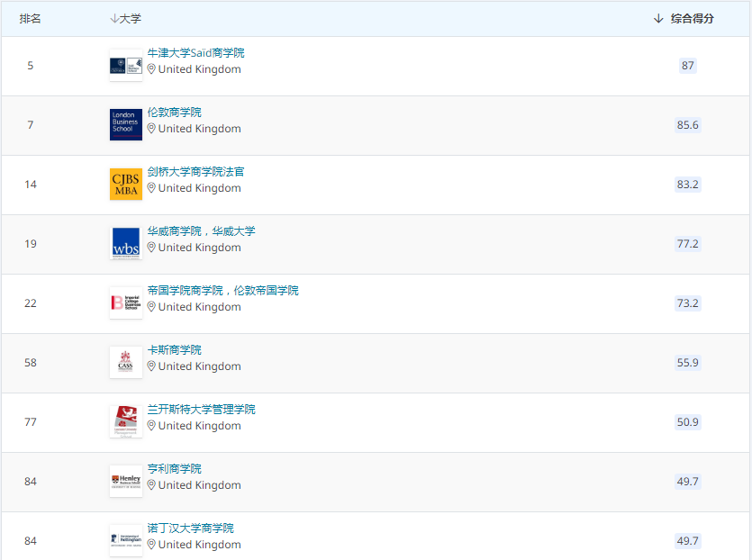Click location pin icon in 帝国学院 row
The height and width of the screenshot is (560, 752).
[x=151, y=307]
